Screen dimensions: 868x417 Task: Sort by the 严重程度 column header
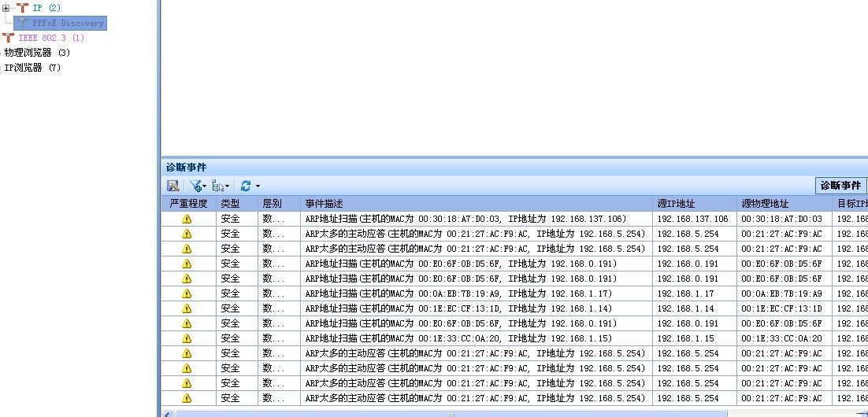189,204
